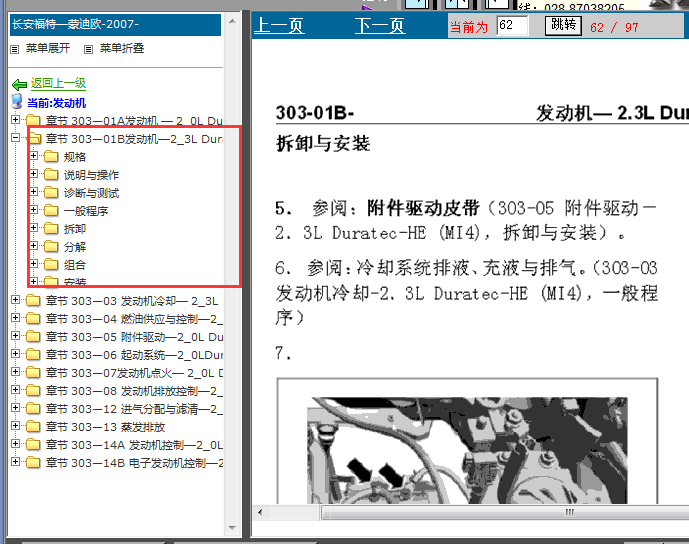Go to previous page via 上一页
This screenshot has width=689, height=544.
279,25
